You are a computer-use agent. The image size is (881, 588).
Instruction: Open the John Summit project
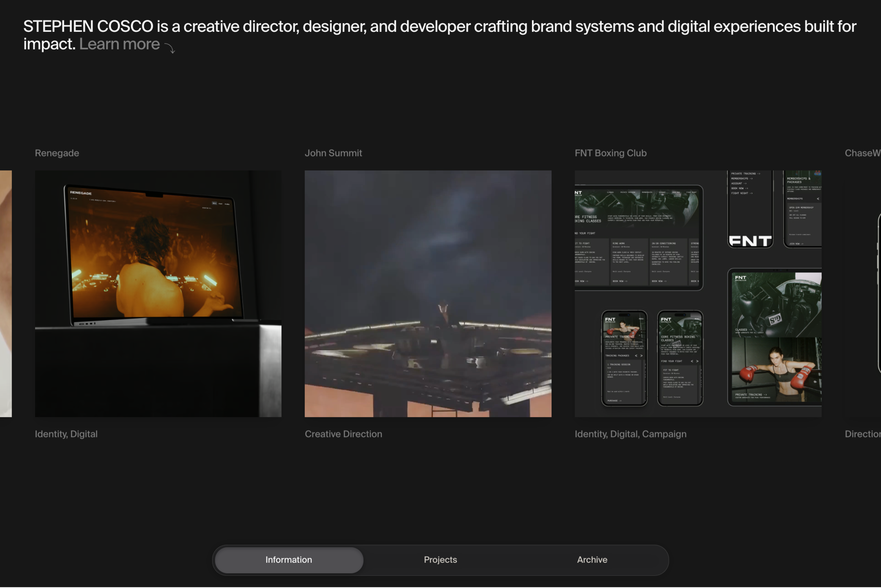click(334, 153)
